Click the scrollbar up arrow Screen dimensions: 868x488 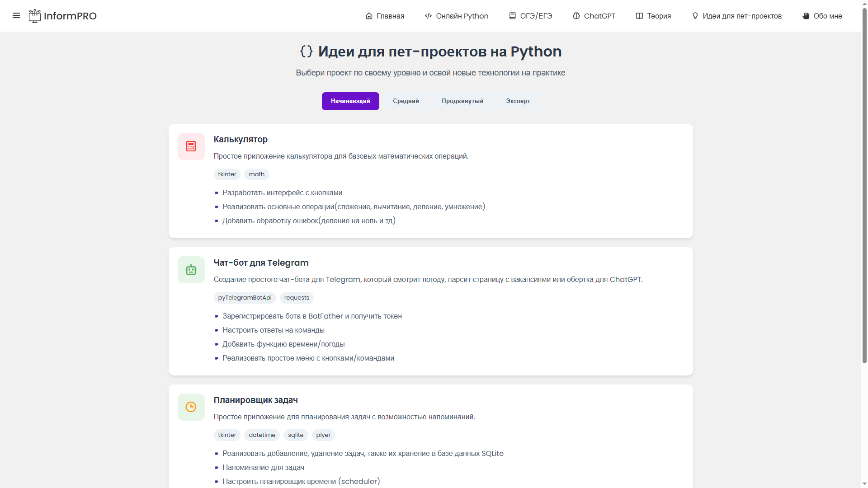point(864,4)
